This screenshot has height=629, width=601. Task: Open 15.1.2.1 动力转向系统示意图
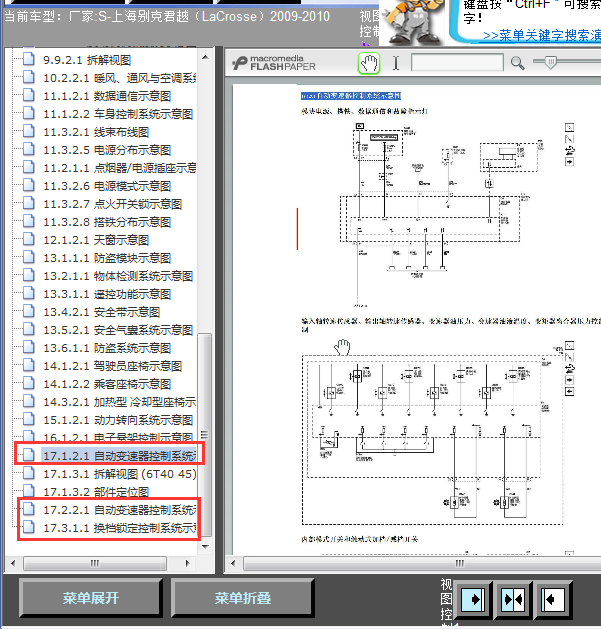coord(118,420)
